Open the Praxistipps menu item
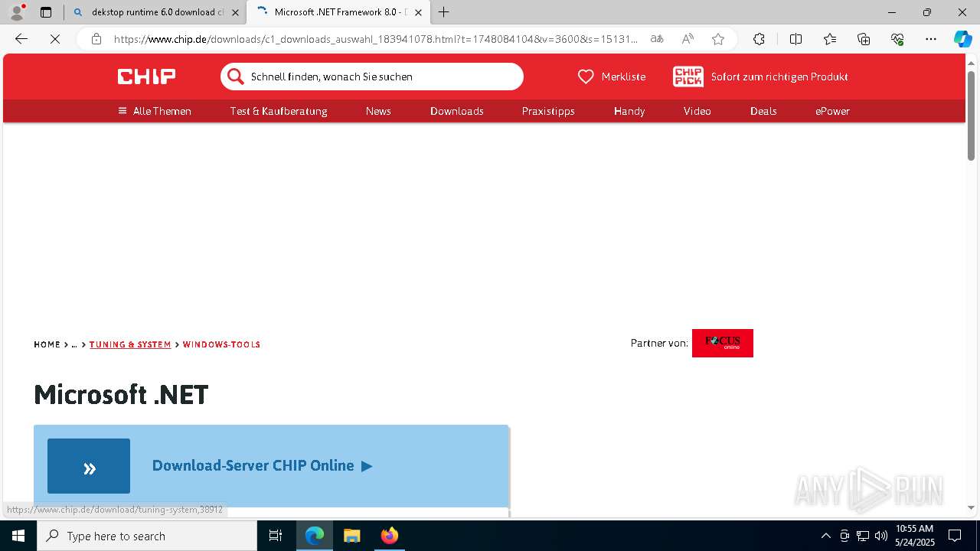The image size is (980, 551). point(548,111)
